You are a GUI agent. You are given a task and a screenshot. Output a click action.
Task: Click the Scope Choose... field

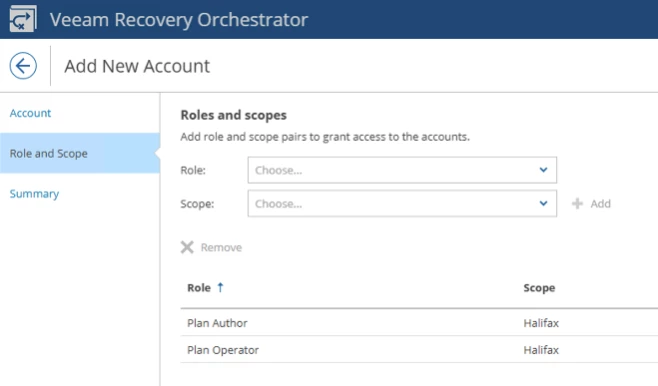[402, 203]
